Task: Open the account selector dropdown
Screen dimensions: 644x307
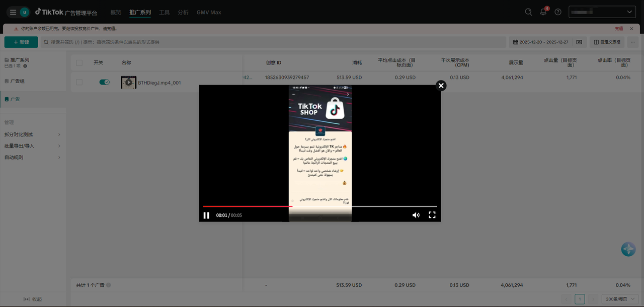Action: (x=602, y=12)
